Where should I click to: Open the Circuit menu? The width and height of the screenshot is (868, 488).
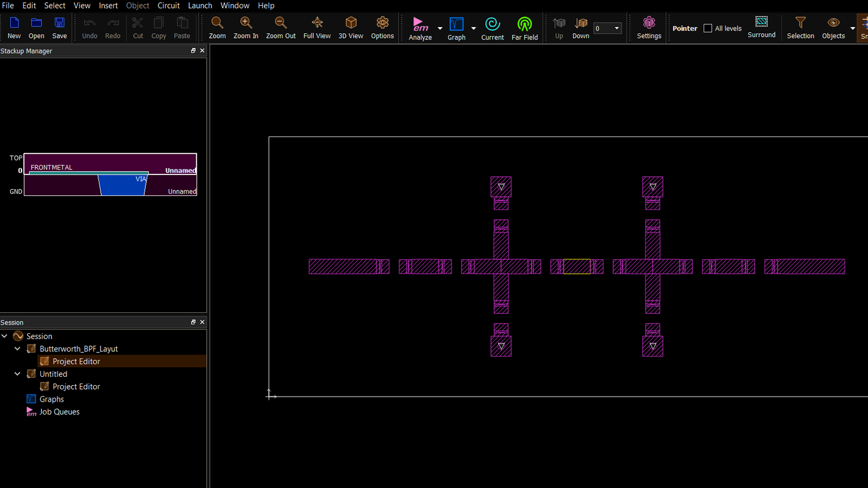tap(168, 6)
